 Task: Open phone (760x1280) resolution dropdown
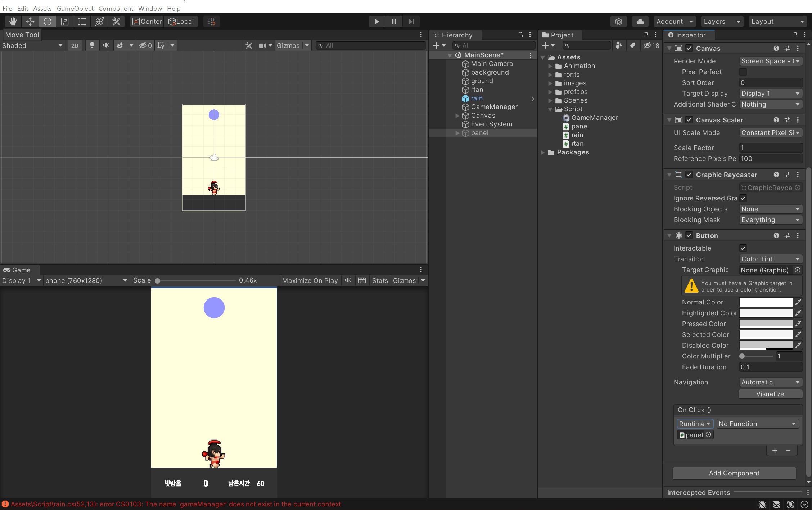(86, 280)
